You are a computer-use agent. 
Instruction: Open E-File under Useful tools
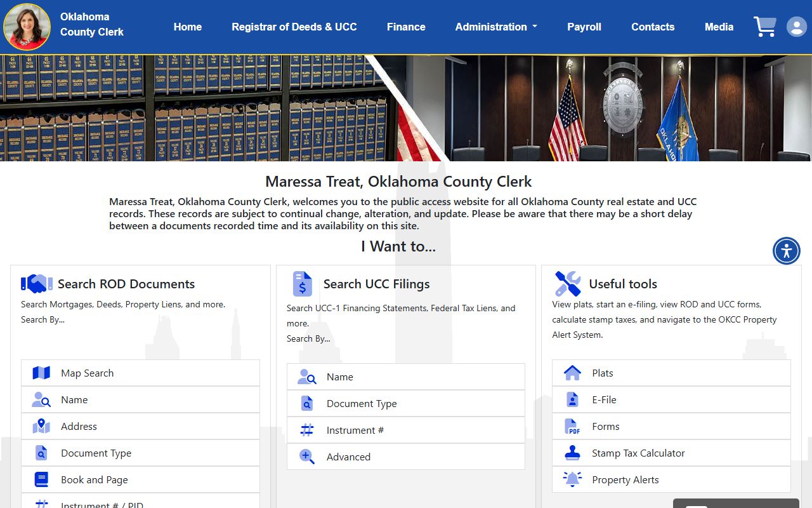671,399
